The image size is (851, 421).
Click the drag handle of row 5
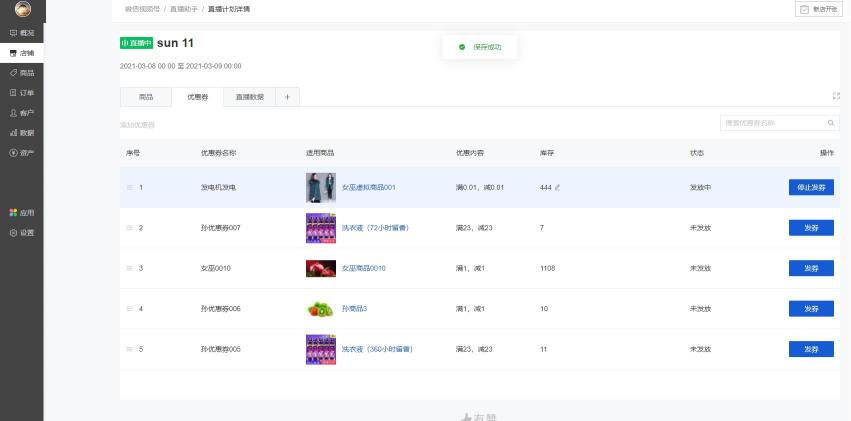click(x=130, y=349)
